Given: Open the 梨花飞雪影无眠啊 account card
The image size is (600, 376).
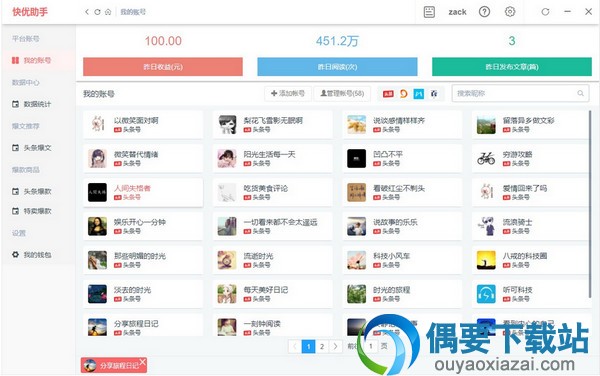Looking at the screenshot, I should pyautogui.click(x=272, y=125).
